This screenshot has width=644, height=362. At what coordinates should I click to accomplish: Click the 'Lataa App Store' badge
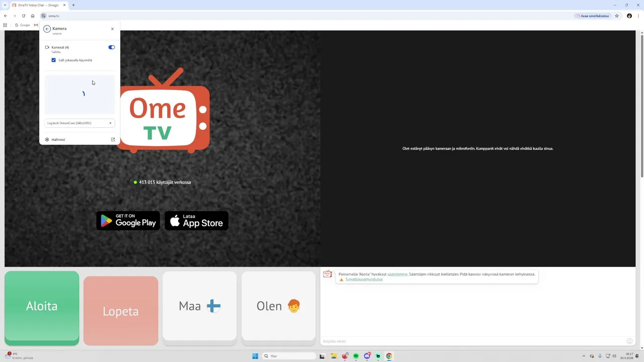click(x=197, y=221)
